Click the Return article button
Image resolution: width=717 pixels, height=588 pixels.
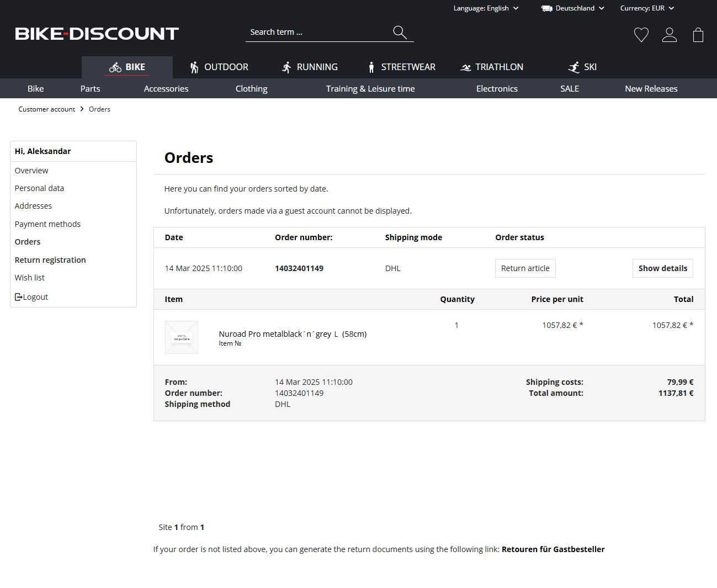coord(525,268)
